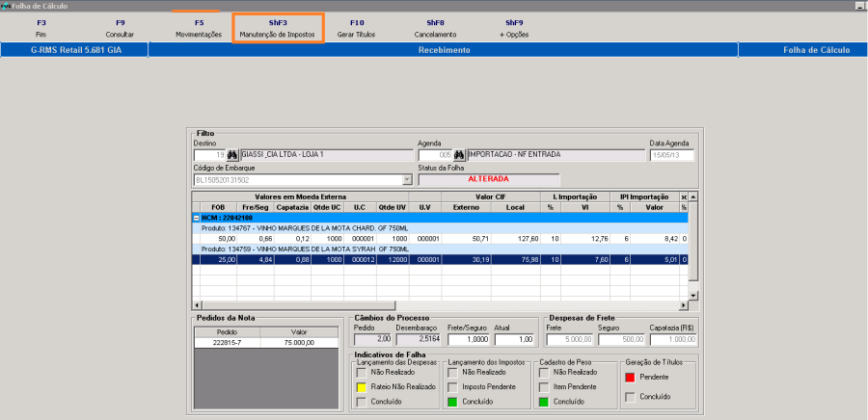Click the Folha de Cálculo window icon
This screenshot has width=868, height=420.
[x=6, y=6]
